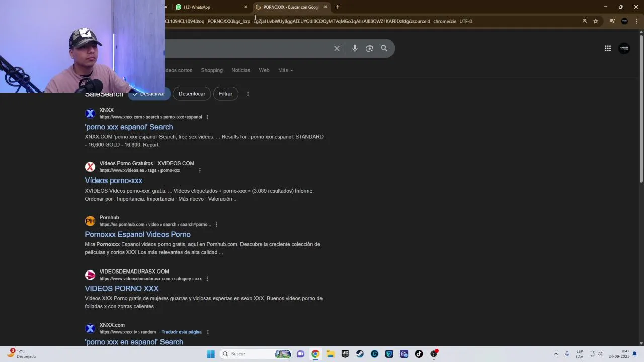Open the clock and date panel

tap(619, 354)
